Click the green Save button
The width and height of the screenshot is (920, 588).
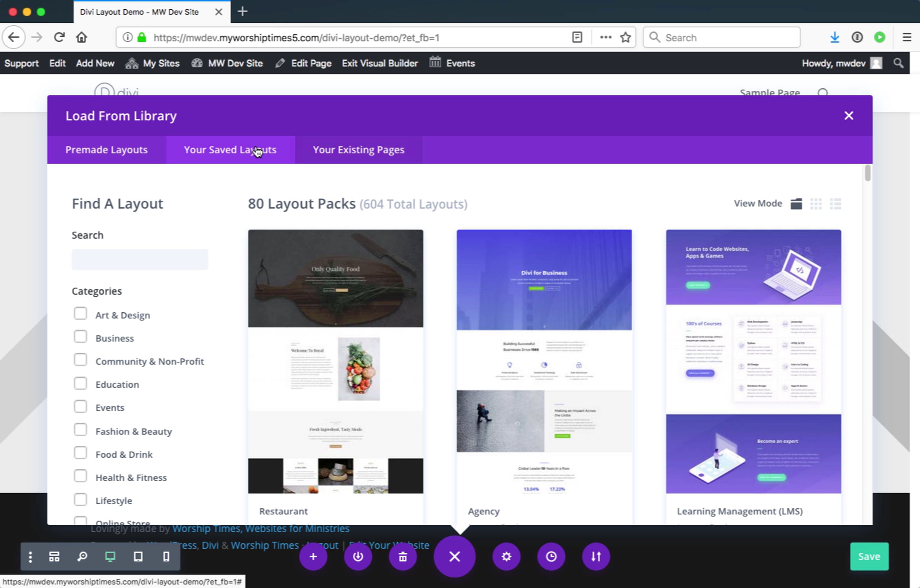869,556
